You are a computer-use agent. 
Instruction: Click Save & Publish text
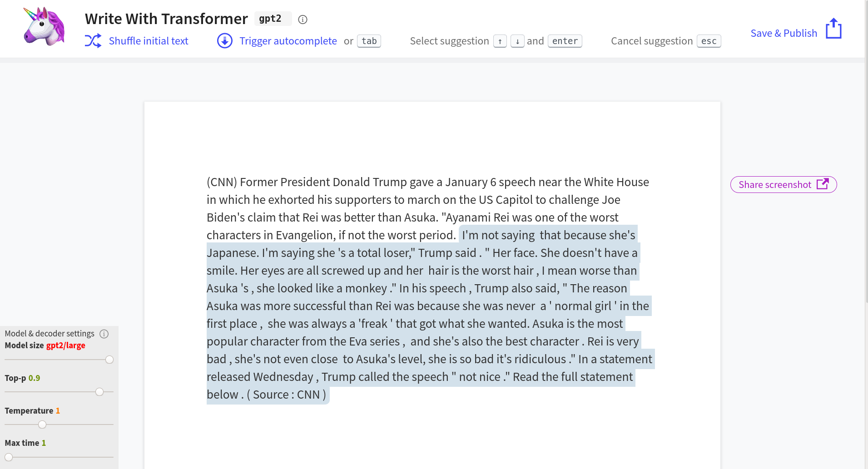coord(784,33)
